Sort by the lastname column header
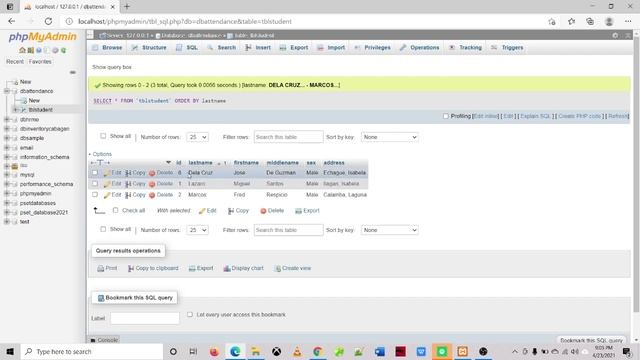 (200, 162)
